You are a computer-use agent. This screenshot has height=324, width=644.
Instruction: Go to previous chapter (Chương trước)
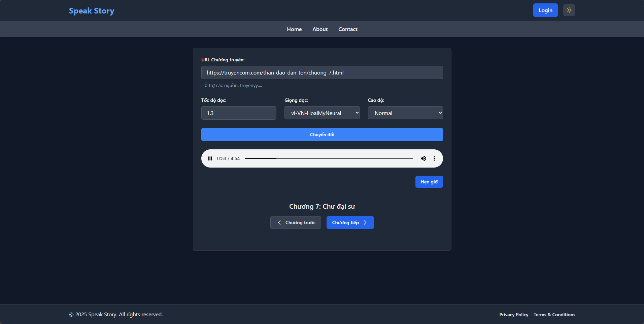[296, 223]
